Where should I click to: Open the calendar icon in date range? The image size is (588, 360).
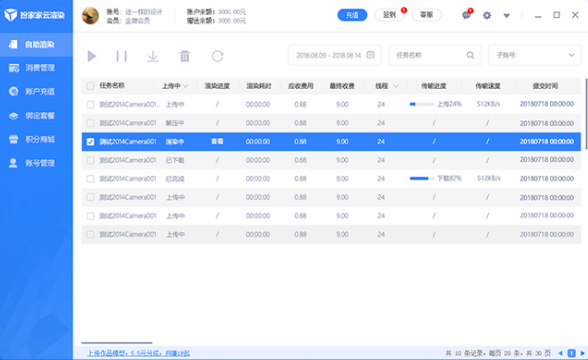[x=370, y=55]
